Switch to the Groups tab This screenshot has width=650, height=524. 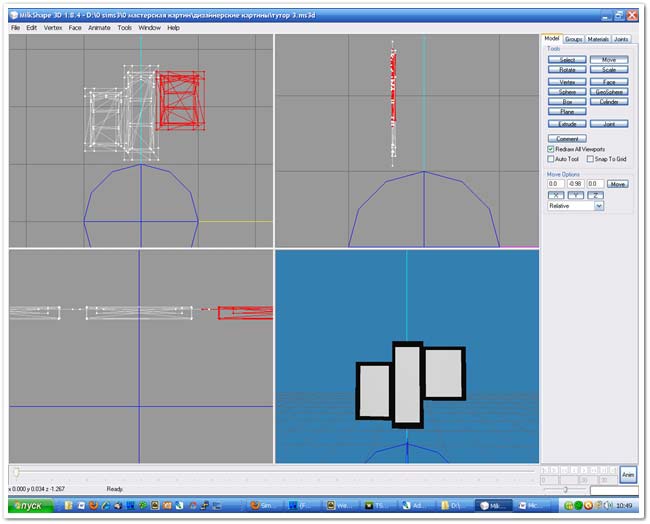[x=573, y=38]
